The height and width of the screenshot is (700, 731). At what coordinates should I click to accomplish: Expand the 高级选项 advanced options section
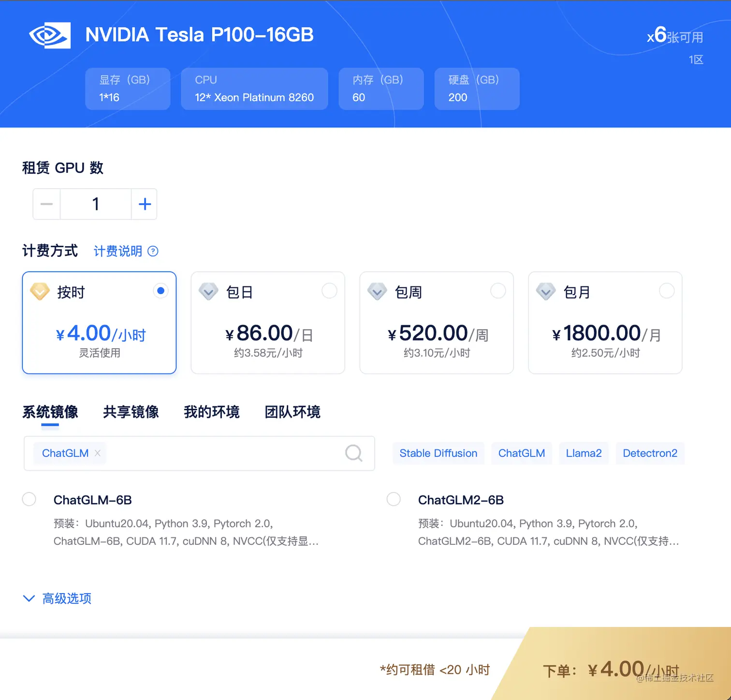point(57,598)
